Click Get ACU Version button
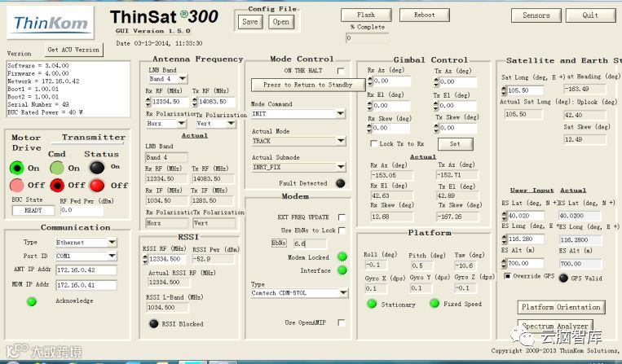This screenshot has height=364, width=622. (x=73, y=50)
